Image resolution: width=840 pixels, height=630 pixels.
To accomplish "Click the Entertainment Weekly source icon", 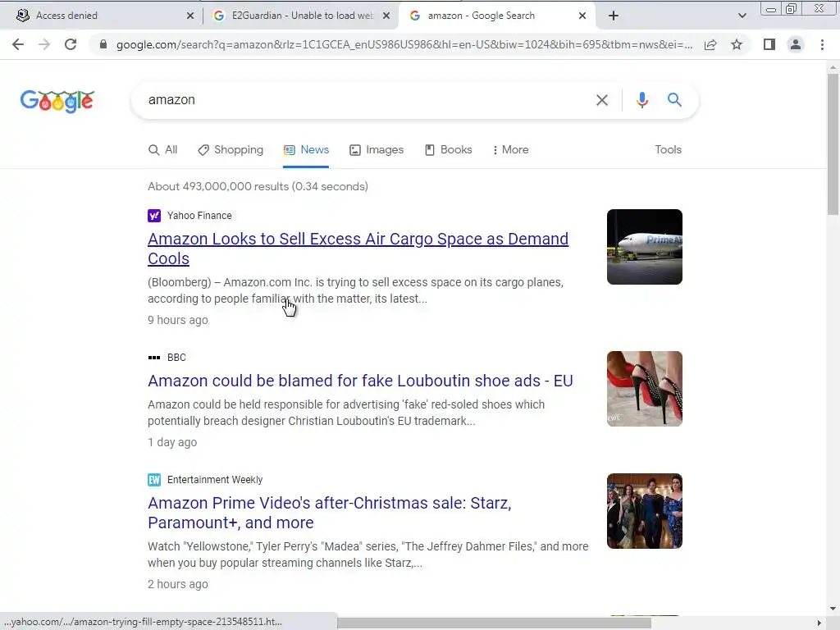I will coord(154,479).
